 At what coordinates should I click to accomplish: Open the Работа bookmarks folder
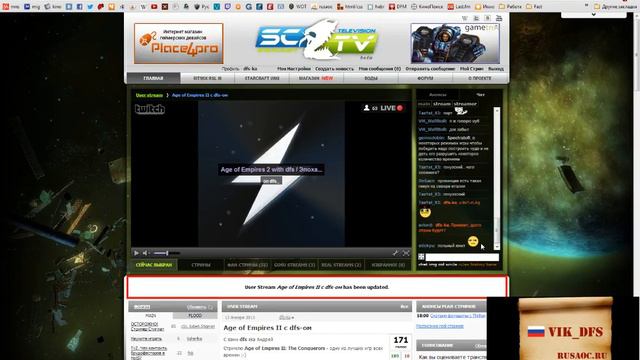[511, 7]
